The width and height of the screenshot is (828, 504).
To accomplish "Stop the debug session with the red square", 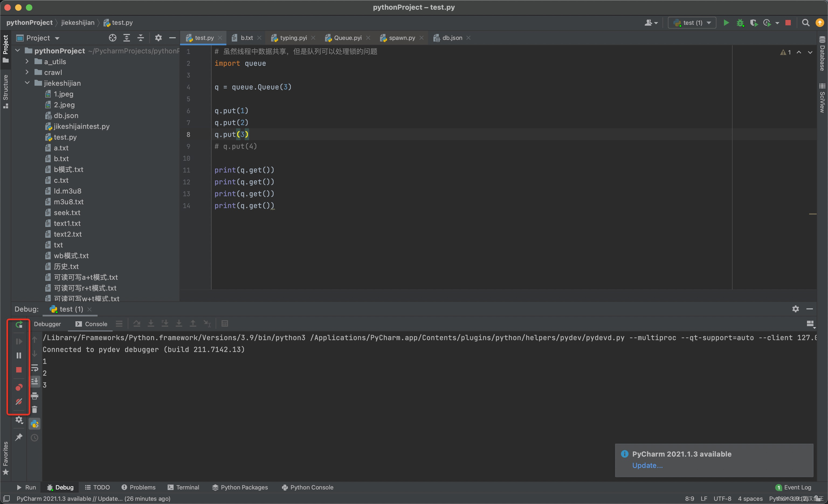I will pyautogui.click(x=19, y=370).
